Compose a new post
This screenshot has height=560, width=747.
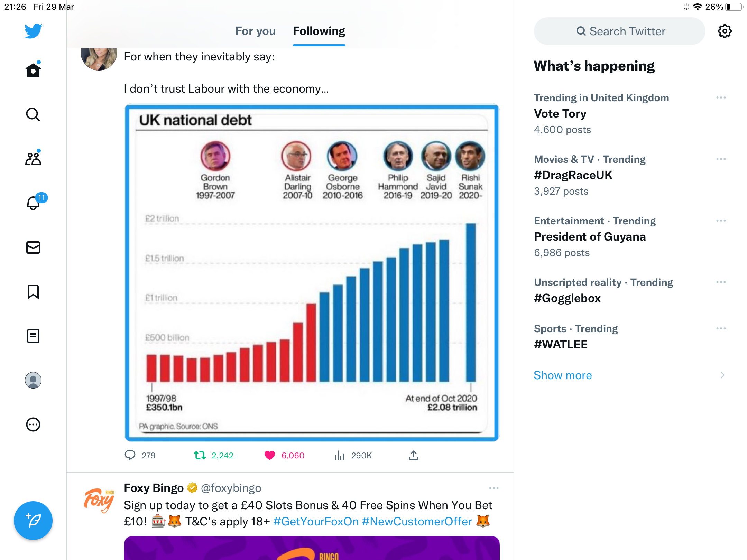(33, 521)
